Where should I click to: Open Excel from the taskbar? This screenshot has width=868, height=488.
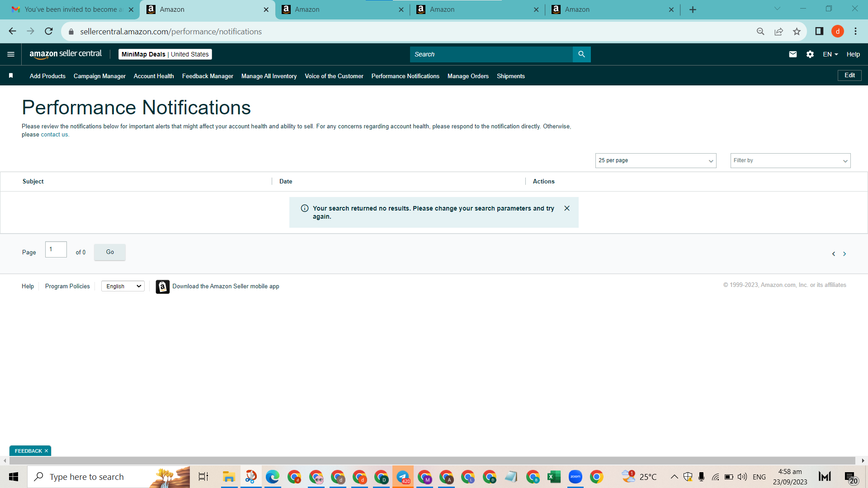coord(554,477)
